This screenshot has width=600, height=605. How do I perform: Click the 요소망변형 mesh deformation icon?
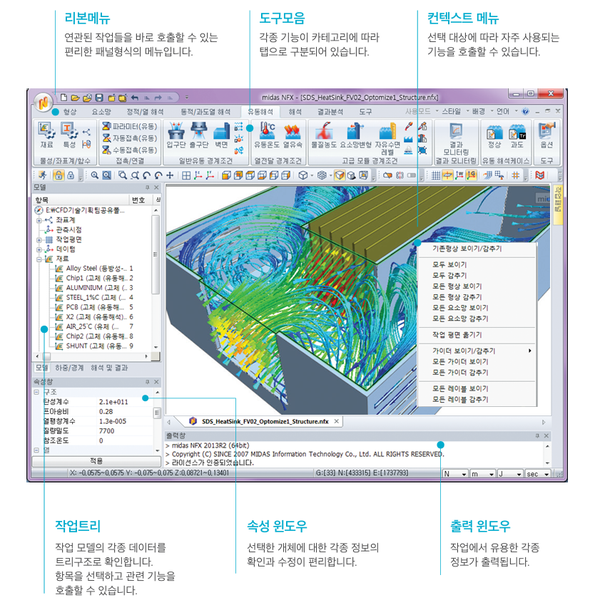tap(355, 135)
